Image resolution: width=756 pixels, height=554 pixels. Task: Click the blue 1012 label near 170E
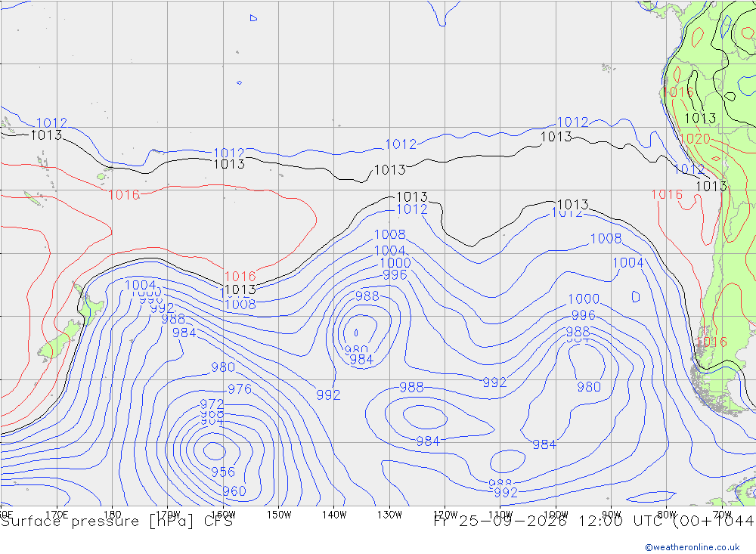click(x=51, y=123)
